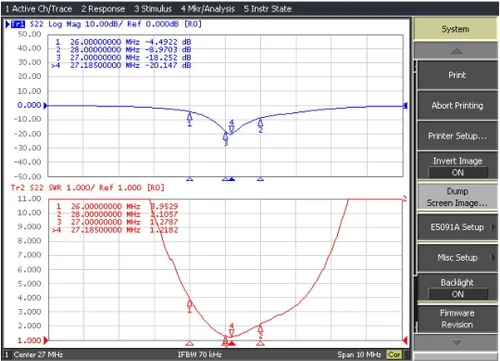The width and height of the screenshot is (500, 361).
Task: Toggle Invert Image ON setting
Action: click(457, 166)
